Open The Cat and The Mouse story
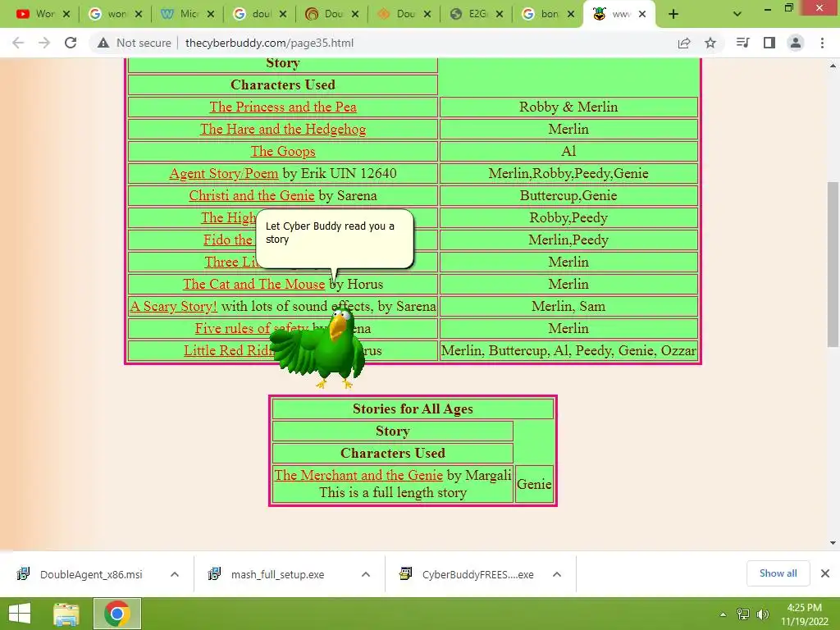Image resolution: width=840 pixels, height=630 pixels. point(254,284)
